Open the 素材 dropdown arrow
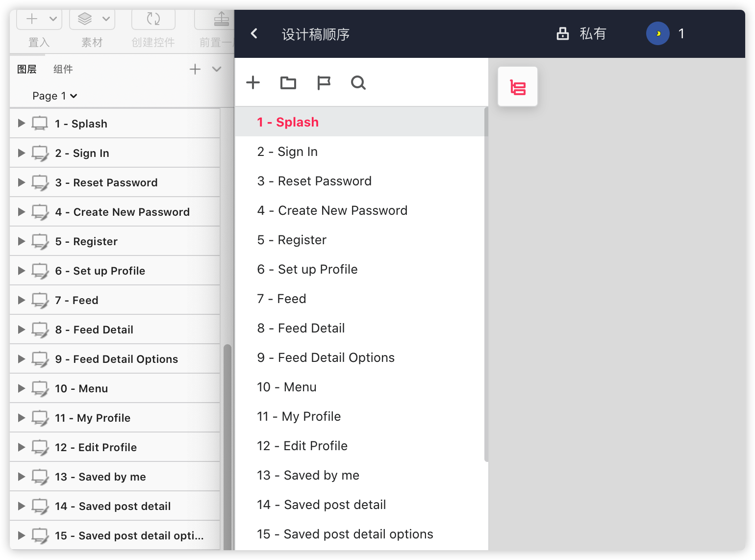This screenshot has width=755, height=560. (106, 19)
